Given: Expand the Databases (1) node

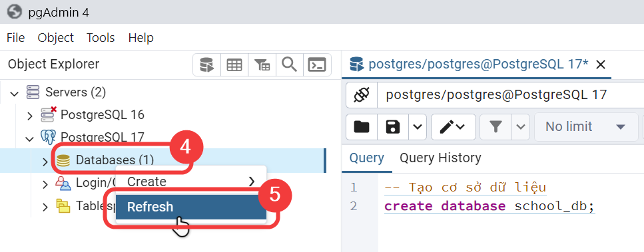Looking at the screenshot, I should click(x=45, y=162).
